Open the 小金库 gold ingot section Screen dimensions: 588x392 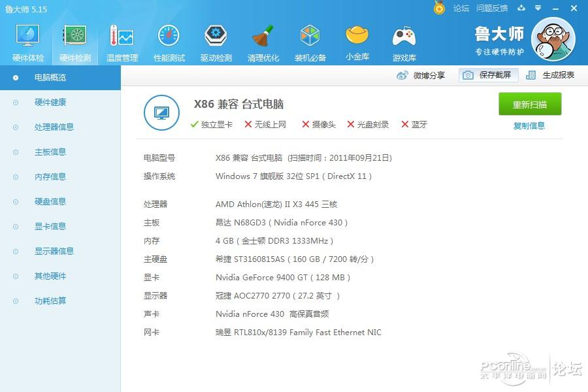coord(357,42)
